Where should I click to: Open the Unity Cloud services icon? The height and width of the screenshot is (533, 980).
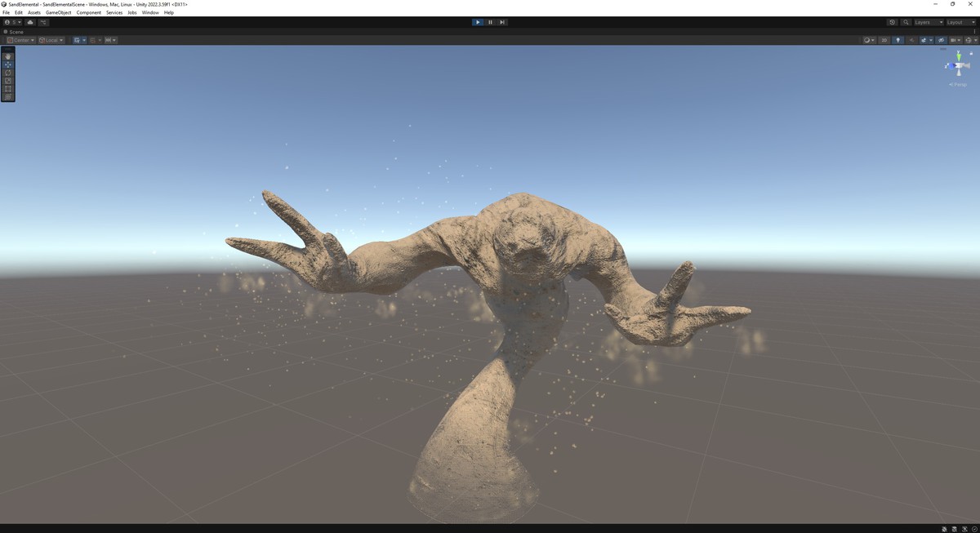pos(30,22)
